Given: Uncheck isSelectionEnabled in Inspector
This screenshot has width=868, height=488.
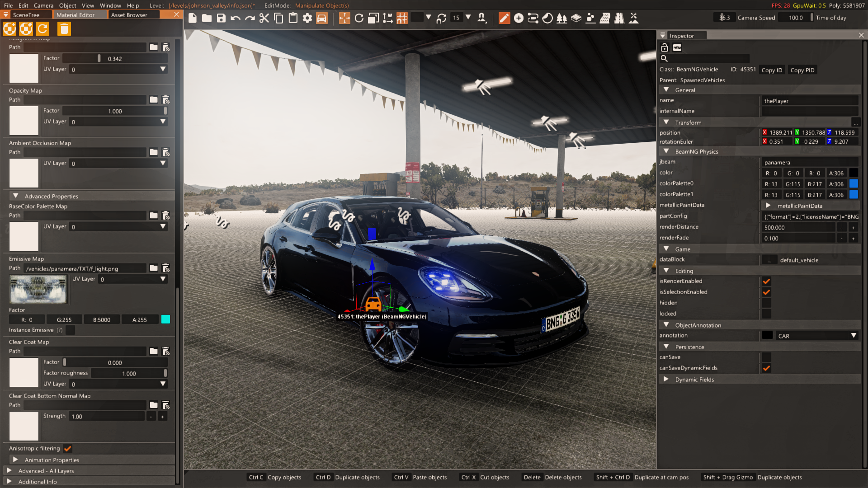Looking at the screenshot, I should click(766, 292).
